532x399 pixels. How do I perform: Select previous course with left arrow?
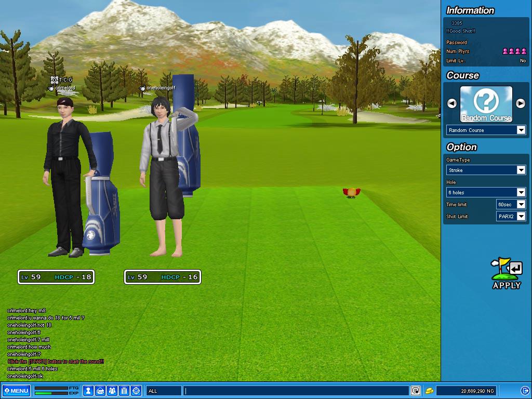(x=452, y=103)
